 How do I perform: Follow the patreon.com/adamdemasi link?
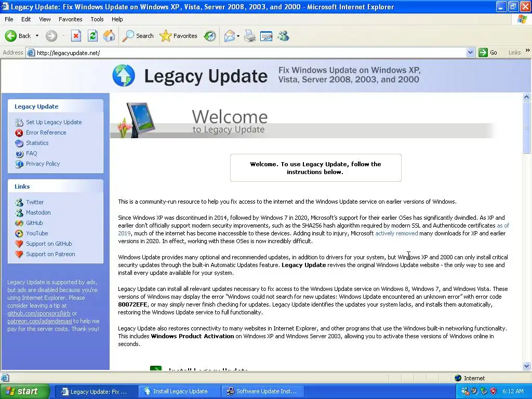point(39,321)
